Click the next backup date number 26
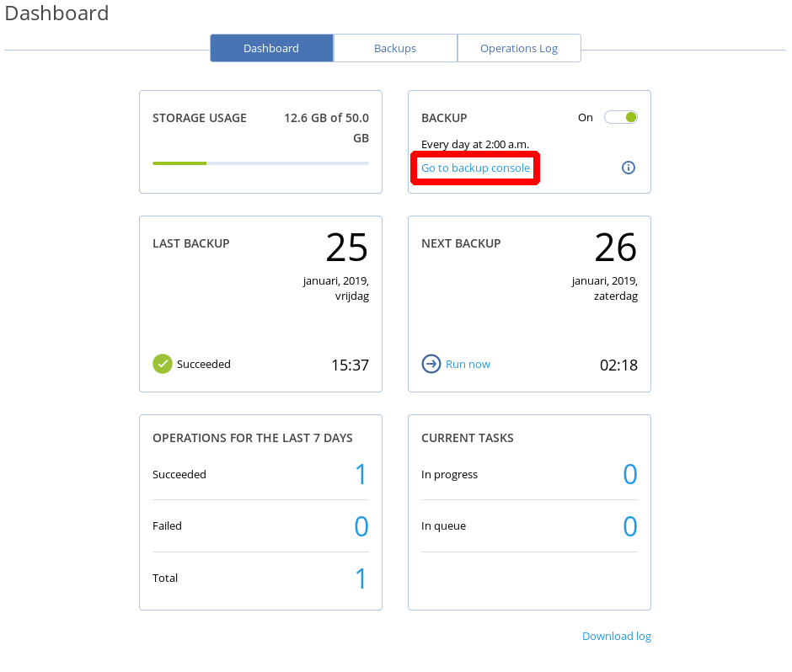The height and width of the screenshot is (672, 792). pos(616,248)
